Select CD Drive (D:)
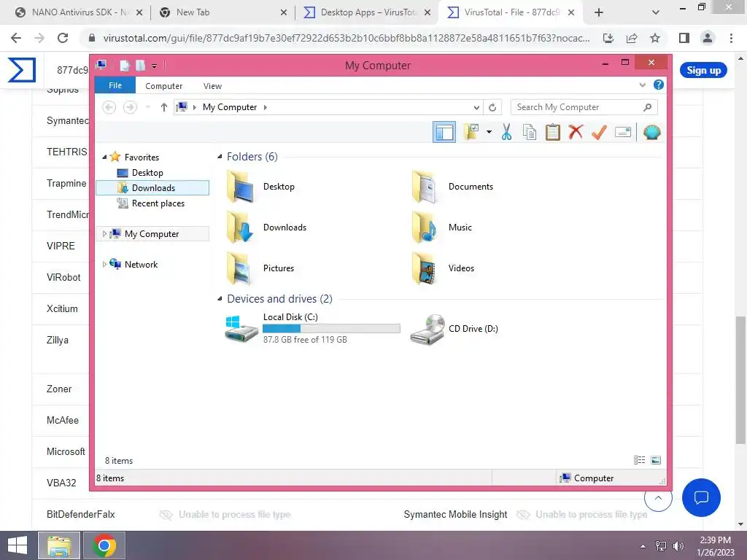The image size is (747, 560). click(454, 329)
